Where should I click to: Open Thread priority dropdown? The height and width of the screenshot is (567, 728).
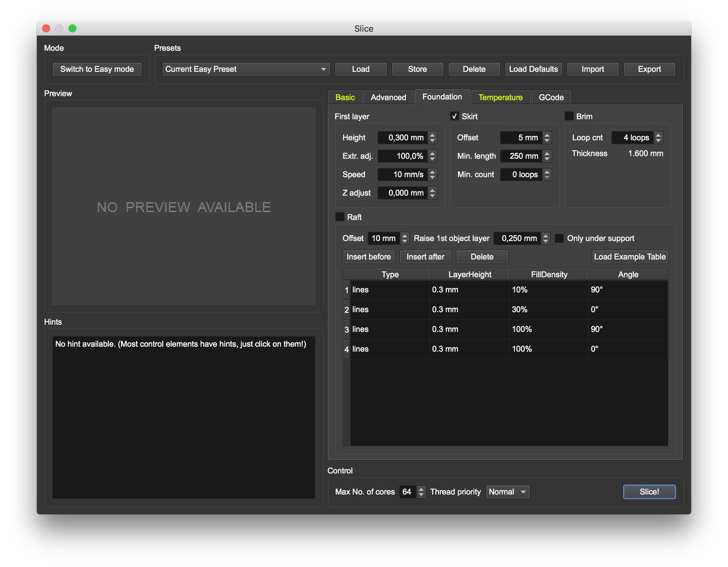(x=508, y=492)
